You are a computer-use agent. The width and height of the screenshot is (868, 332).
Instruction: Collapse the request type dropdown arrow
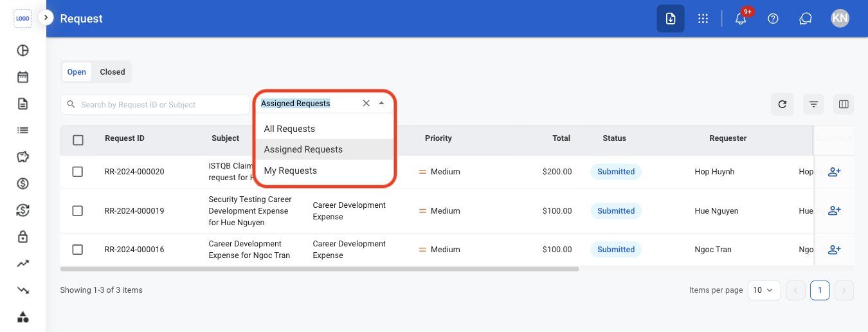[381, 103]
